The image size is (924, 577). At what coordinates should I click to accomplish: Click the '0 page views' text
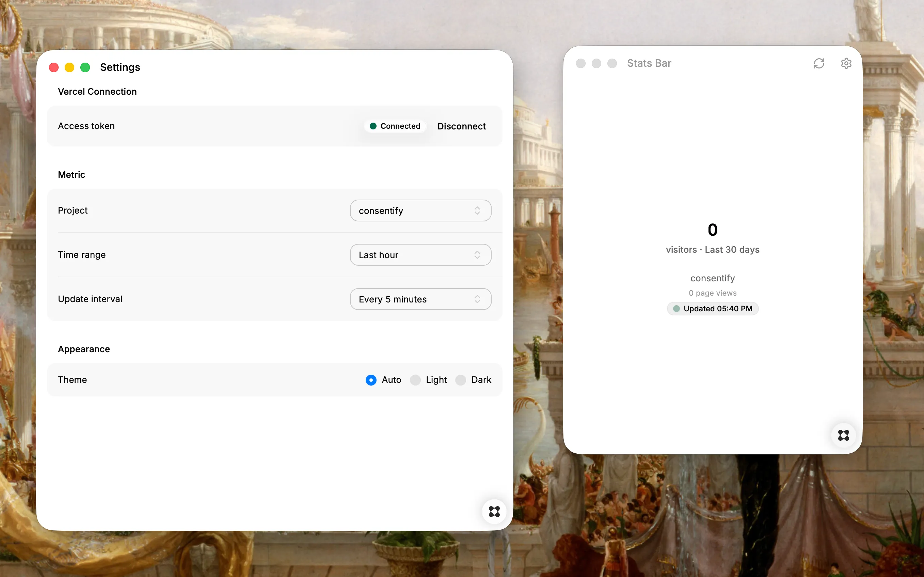[x=712, y=293]
